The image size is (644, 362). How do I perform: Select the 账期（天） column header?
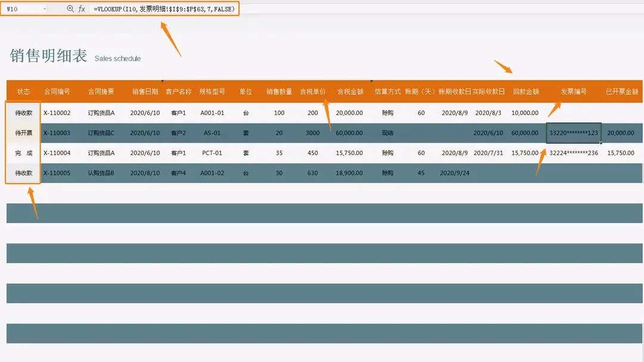420,92
